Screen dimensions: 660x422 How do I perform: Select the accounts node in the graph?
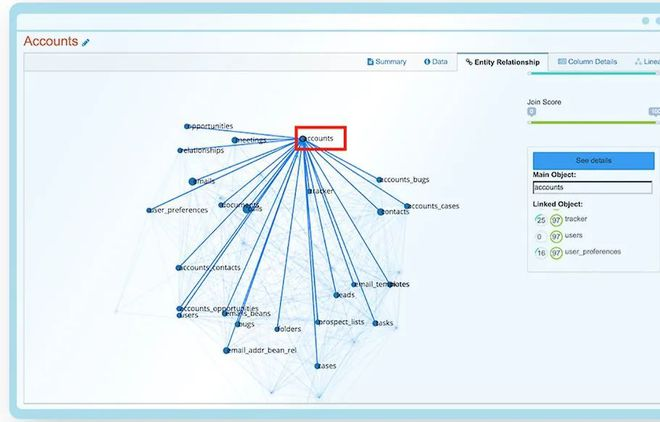(303, 139)
